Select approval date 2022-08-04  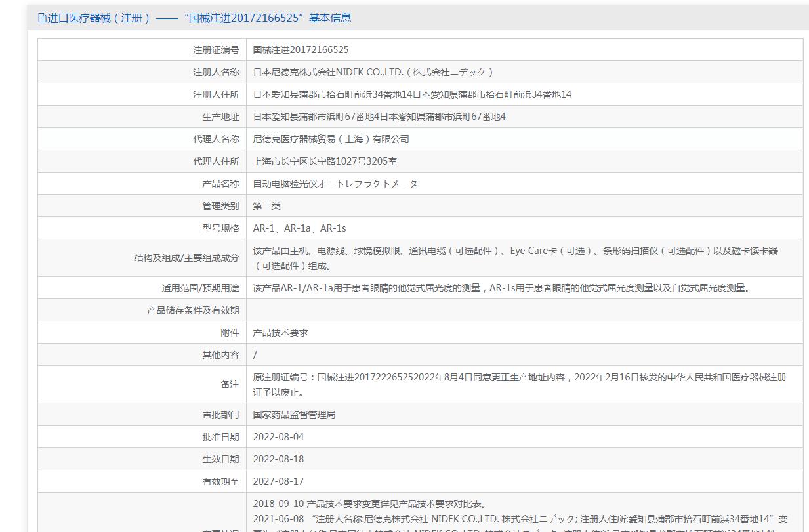pyautogui.click(x=278, y=437)
